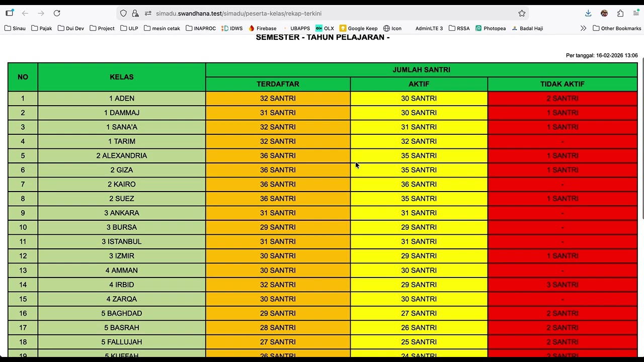Screen dimensions: 644x362
Task: Open the Badal Haji bookmark
Action: 527,28
